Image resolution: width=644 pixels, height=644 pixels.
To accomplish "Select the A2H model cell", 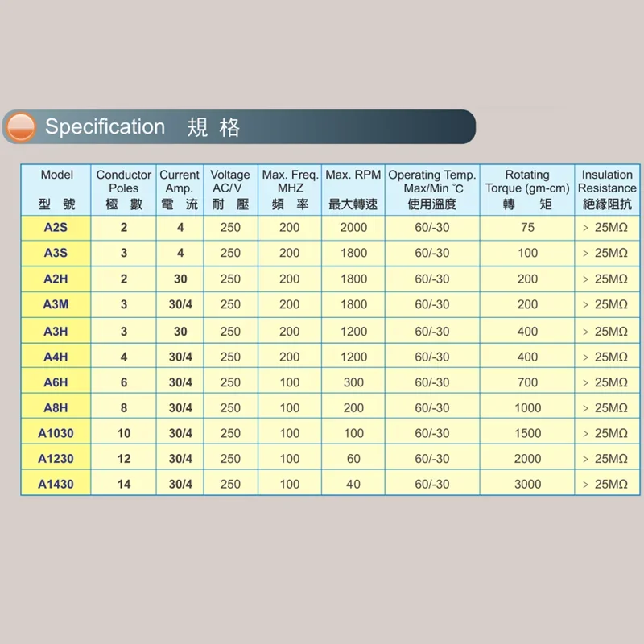I will [x=56, y=279].
